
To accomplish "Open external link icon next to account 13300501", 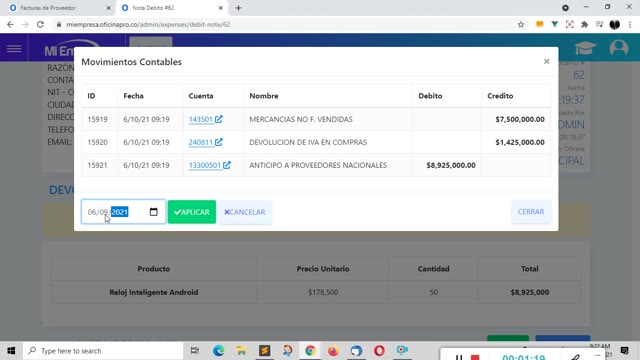I will tap(227, 165).
